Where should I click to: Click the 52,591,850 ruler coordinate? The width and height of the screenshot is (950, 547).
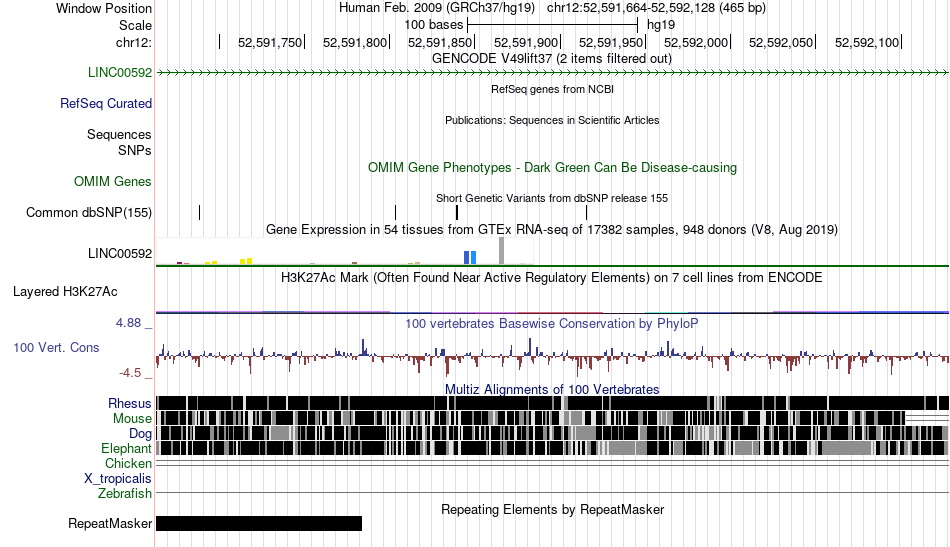[440, 42]
